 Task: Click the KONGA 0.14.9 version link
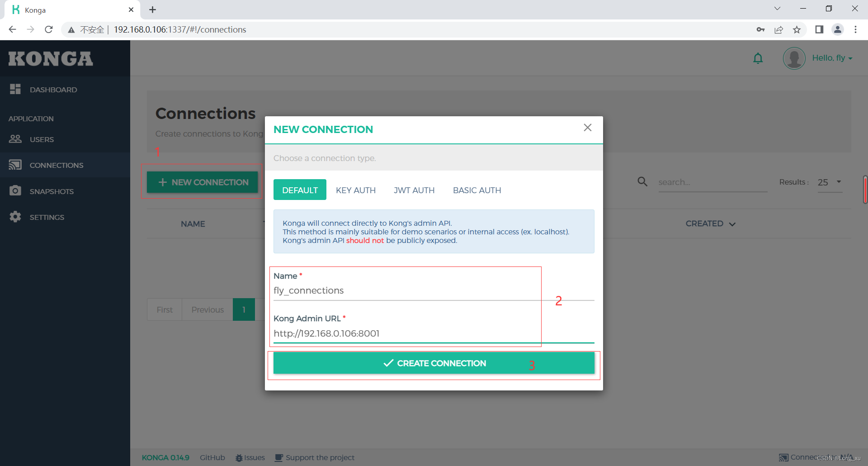tap(165, 457)
